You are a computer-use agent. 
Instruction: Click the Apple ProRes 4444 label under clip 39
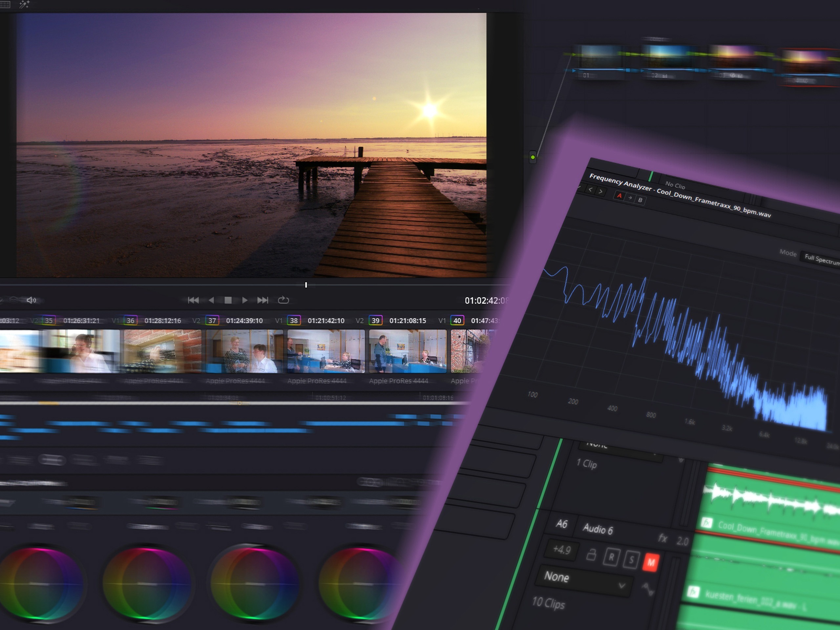click(x=398, y=381)
